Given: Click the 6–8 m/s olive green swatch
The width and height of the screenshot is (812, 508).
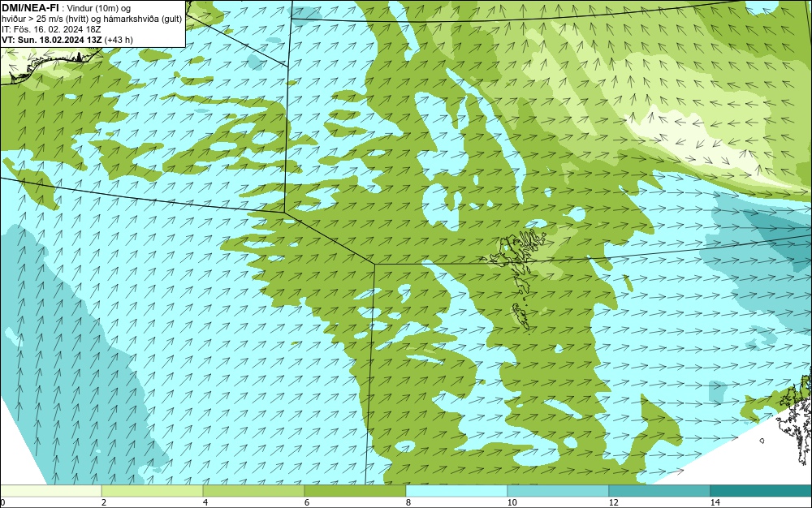Looking at the screenshot, I should (x=356, y=491).
